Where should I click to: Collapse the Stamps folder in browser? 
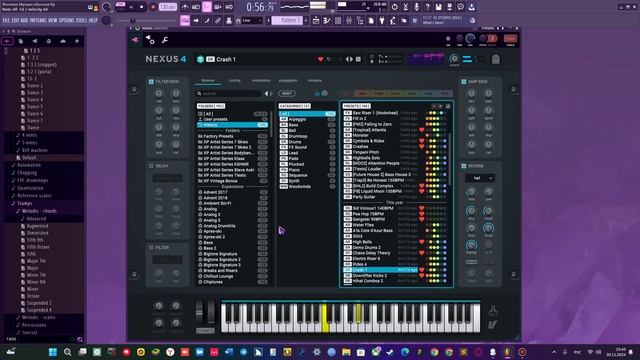pos(24,203)
